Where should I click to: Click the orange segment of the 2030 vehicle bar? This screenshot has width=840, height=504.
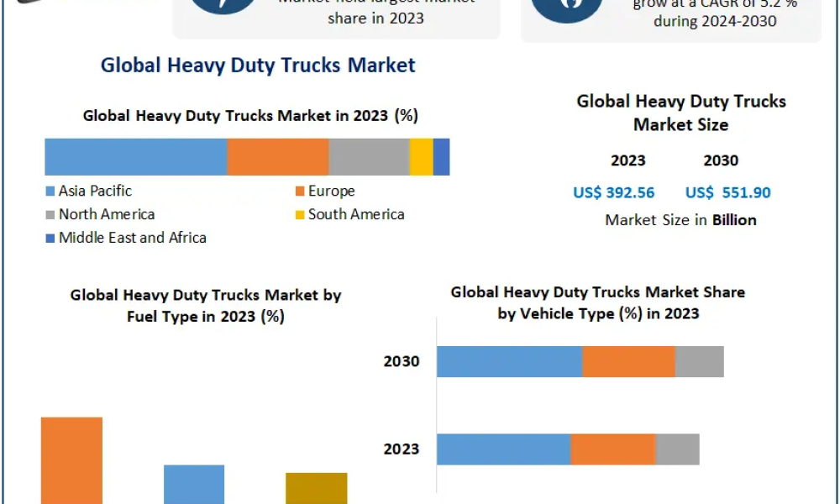(629, 361)
